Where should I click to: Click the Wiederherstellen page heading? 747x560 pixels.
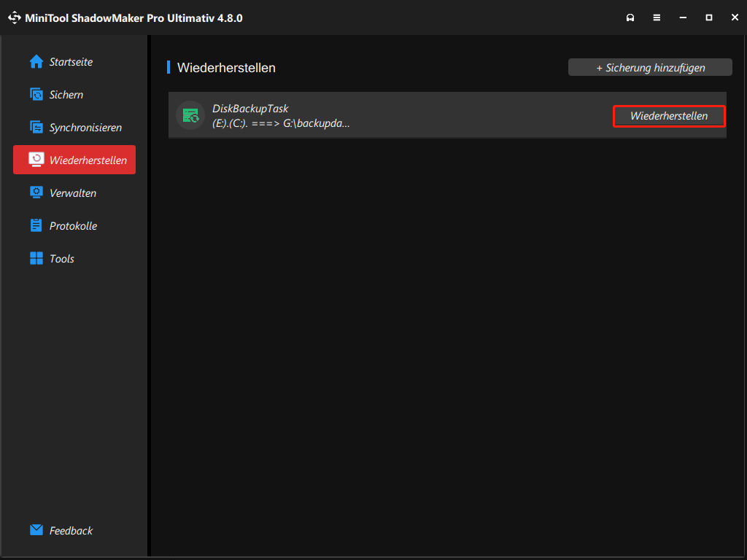[x=226, y=68]
